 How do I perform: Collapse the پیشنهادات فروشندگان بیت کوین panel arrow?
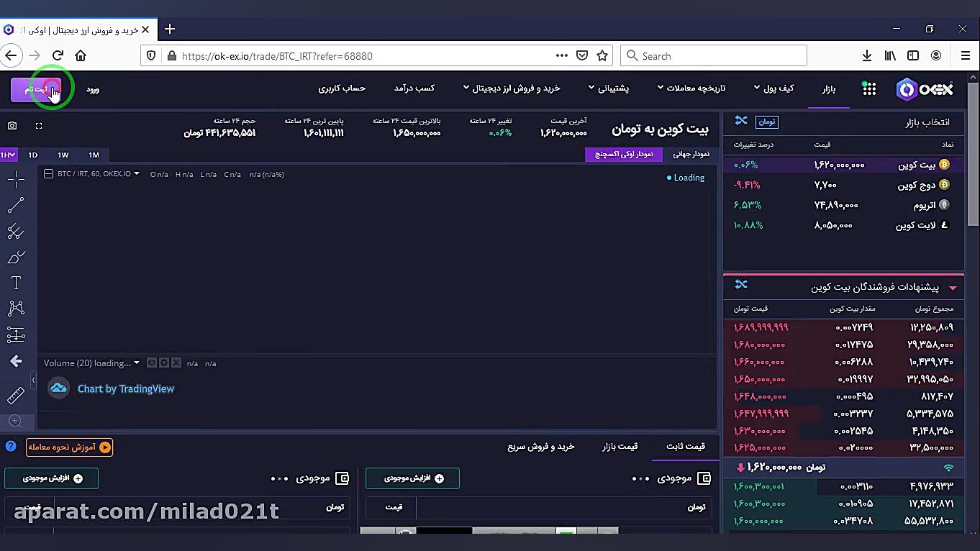tap(953, 288)
